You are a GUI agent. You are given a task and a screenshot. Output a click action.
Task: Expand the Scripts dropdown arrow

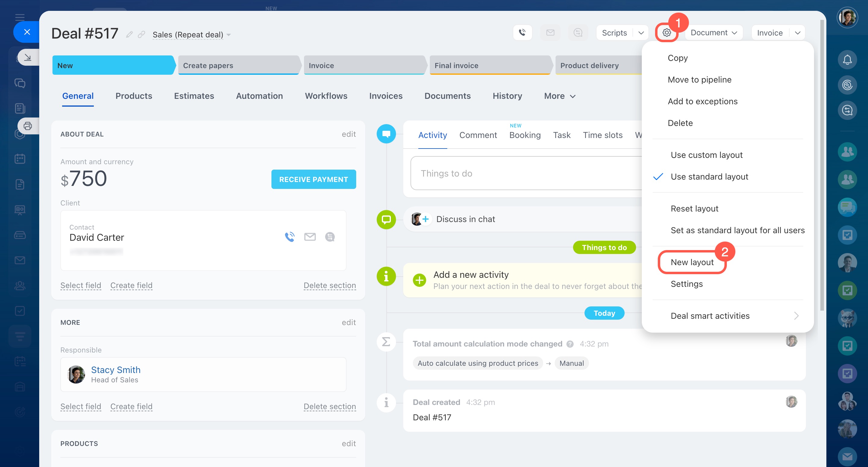click(641, 33)
